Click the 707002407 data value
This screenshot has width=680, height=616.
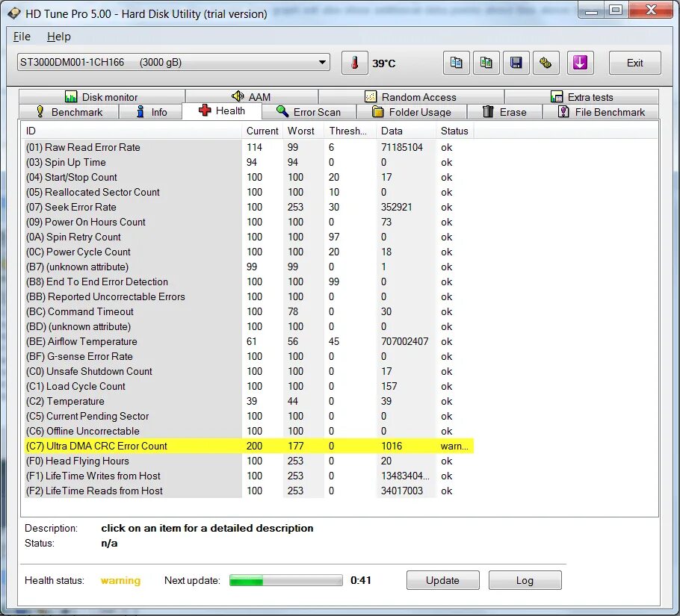pos(404,342)
